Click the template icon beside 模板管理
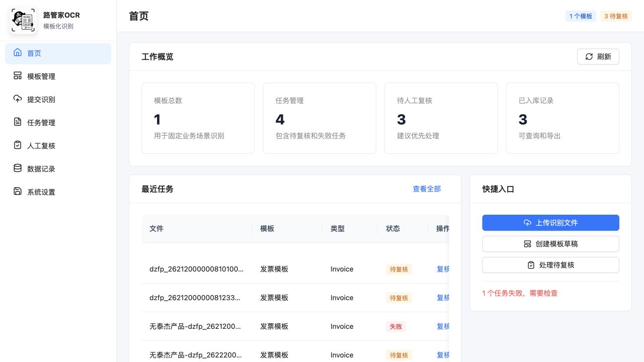 (x=18, y=76)
